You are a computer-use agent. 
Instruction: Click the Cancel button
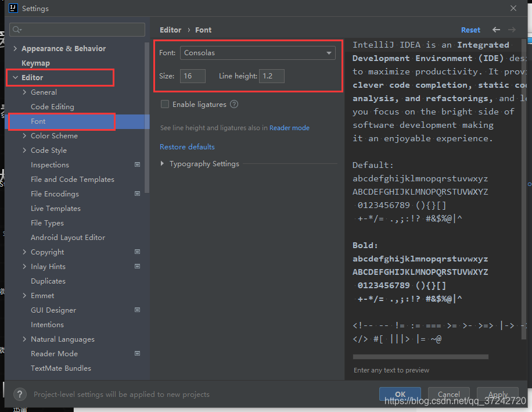coord(448,394)
